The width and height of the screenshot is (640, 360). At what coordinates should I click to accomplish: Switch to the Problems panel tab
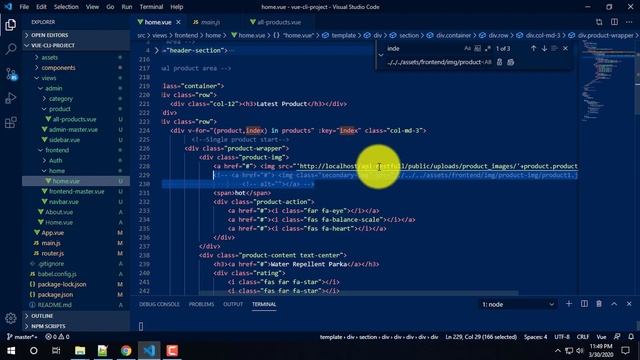(x=201, y=304)
